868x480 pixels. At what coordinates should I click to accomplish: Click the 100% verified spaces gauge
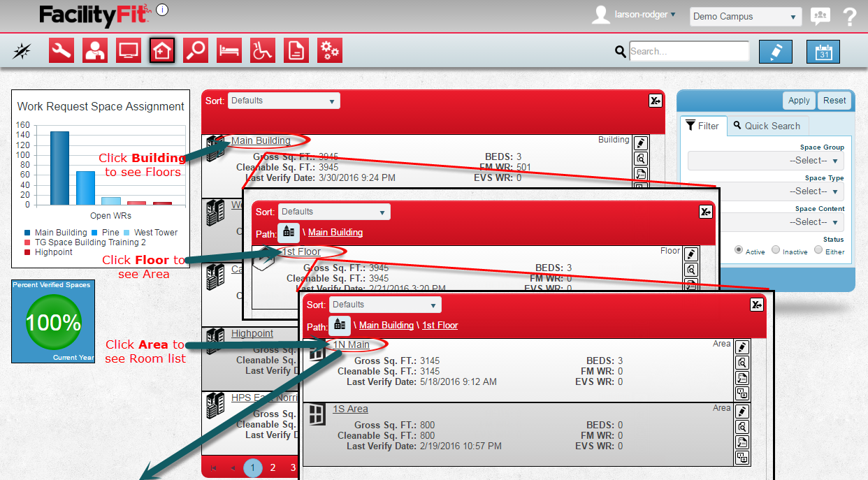pos(53,322)
